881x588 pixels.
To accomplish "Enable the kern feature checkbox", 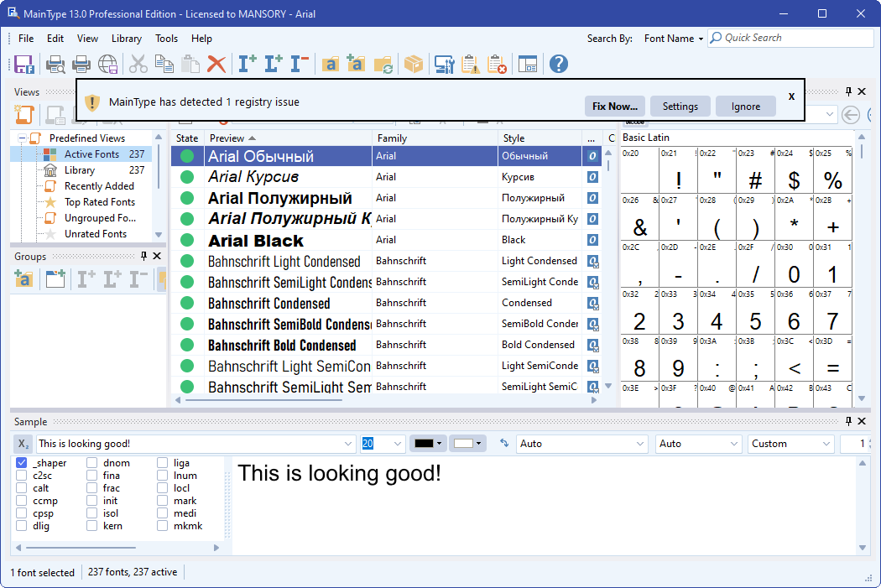I will click(x=91, y=526).
